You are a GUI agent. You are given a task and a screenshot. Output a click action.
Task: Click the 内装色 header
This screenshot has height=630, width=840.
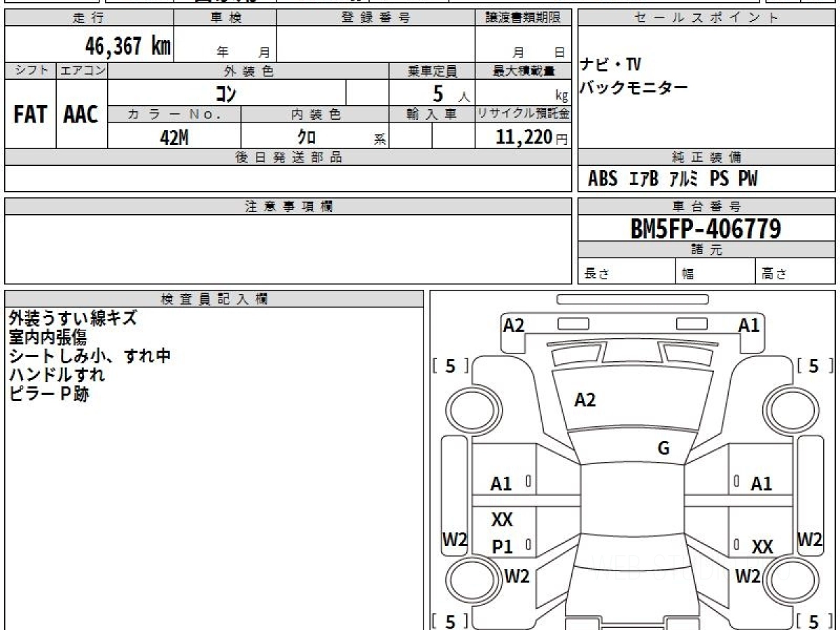[x=315, y=114]
